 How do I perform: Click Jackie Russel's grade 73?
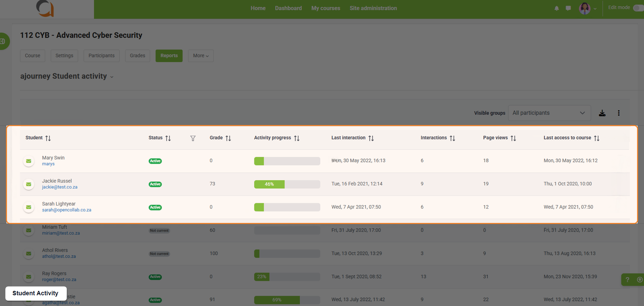pos(212,184)
